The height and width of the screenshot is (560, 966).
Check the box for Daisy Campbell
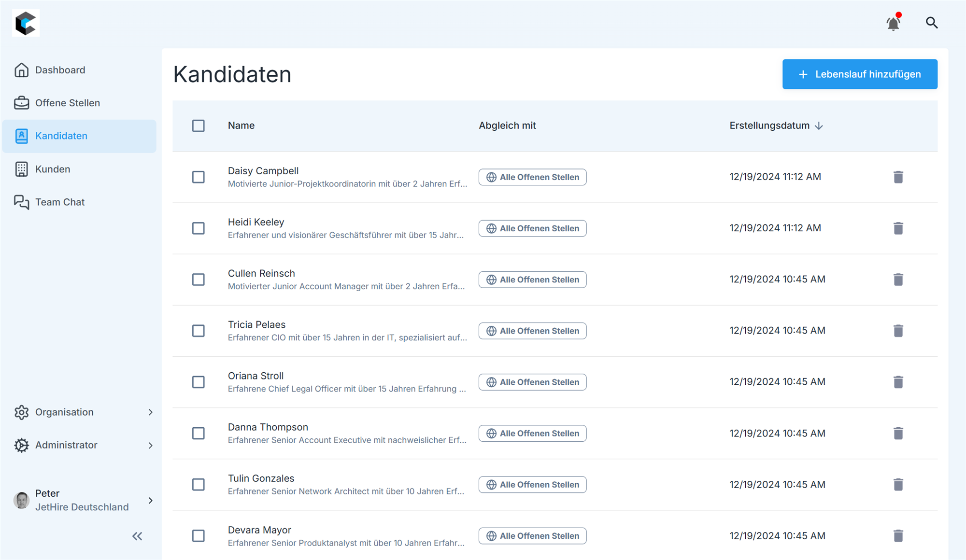(x=199, y=177)
